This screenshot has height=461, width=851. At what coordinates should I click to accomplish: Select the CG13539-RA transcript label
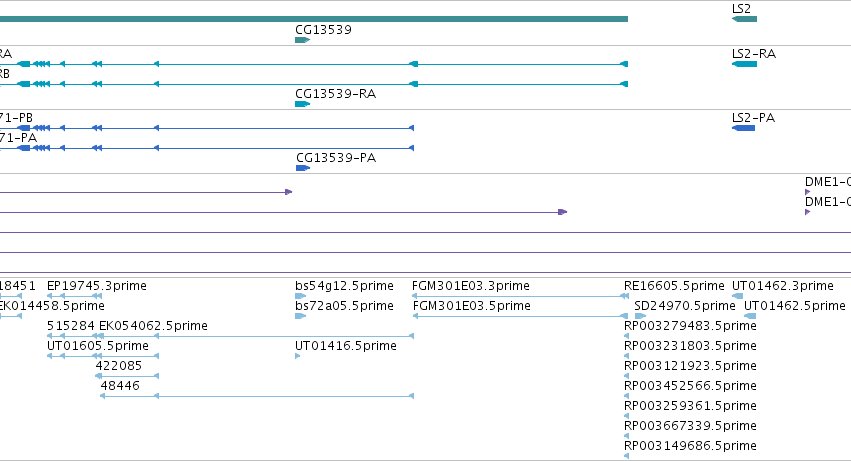click(335, 94)
